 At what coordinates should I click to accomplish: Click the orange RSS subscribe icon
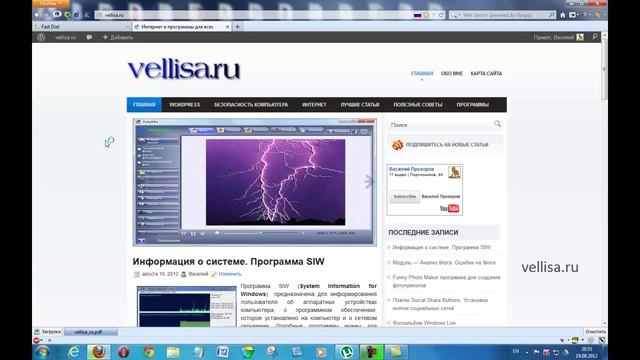(x=397, y=144)
